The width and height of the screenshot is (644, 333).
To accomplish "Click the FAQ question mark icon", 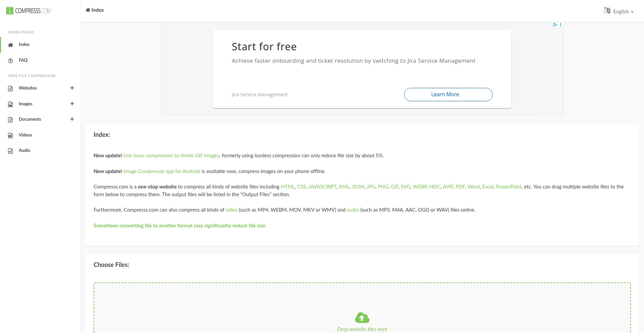I will point(10,61).
